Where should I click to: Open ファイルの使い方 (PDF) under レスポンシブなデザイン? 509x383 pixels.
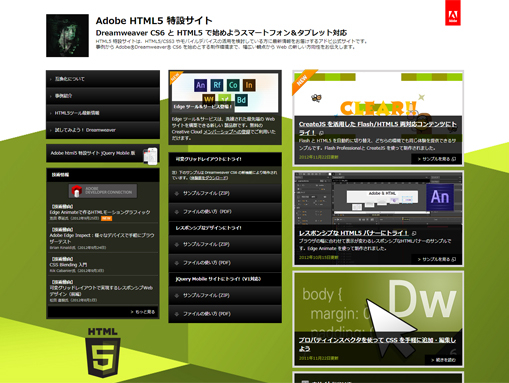225,263
